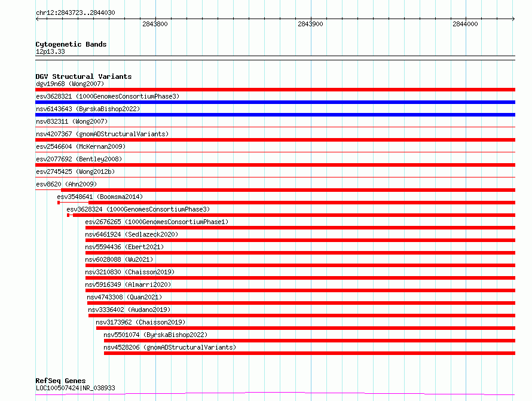Open nsv5916349 (Almarri2020) label
Screen dimensions: 532x401
click(x=128, y=284)
